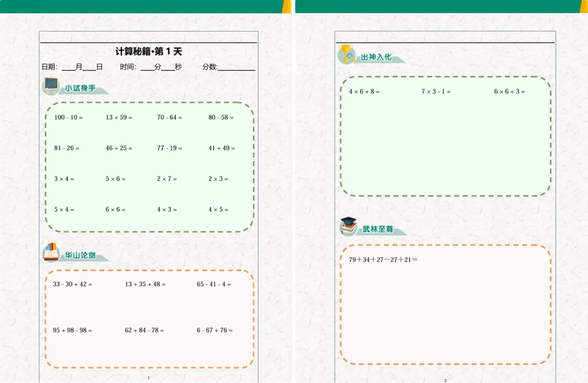Click the problem 70 - 64 =

[x=169, y=118]
